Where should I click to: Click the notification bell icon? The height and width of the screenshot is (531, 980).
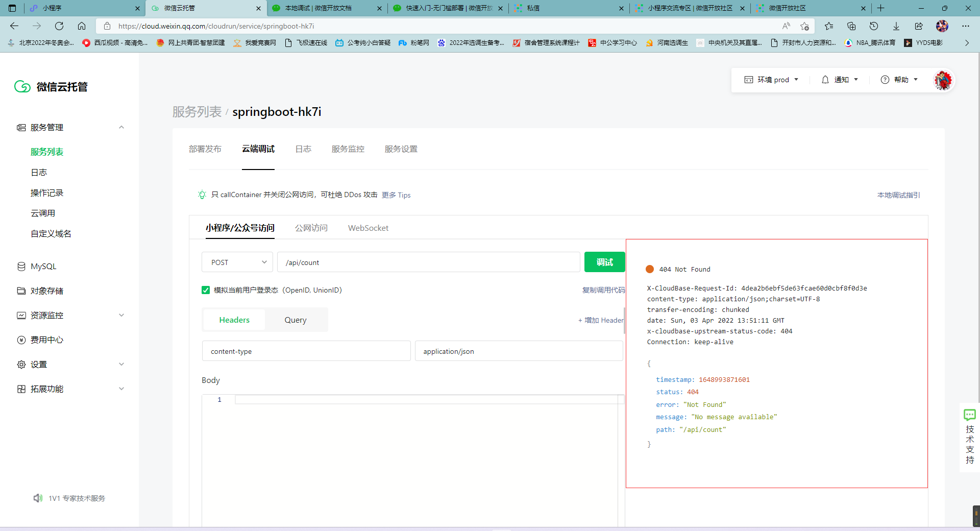[x=825, y=80]
